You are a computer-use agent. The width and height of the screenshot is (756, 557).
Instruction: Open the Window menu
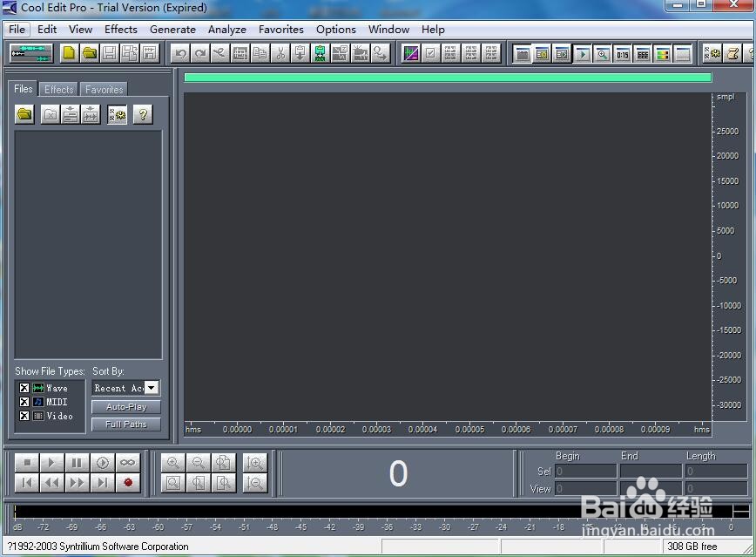388,30
